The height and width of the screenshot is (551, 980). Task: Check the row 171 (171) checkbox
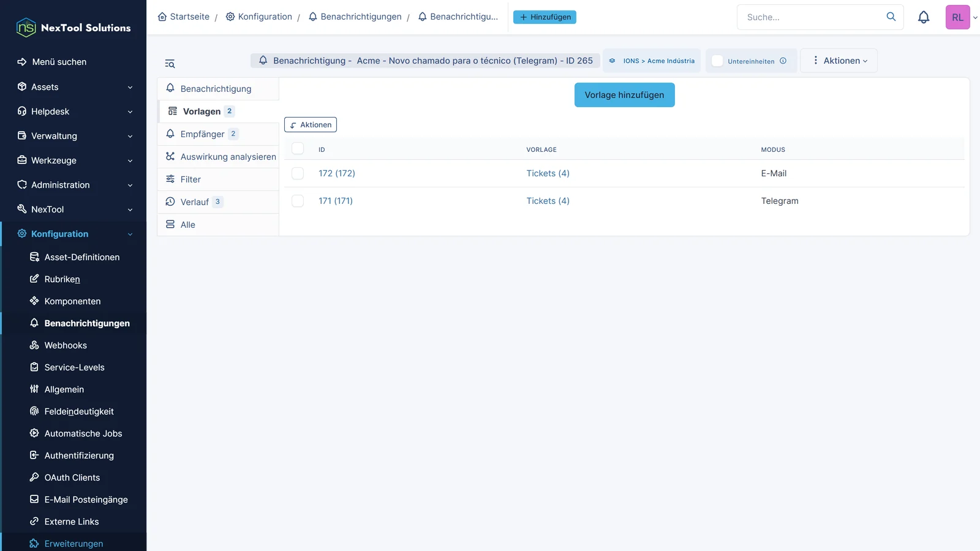(298, 201)
